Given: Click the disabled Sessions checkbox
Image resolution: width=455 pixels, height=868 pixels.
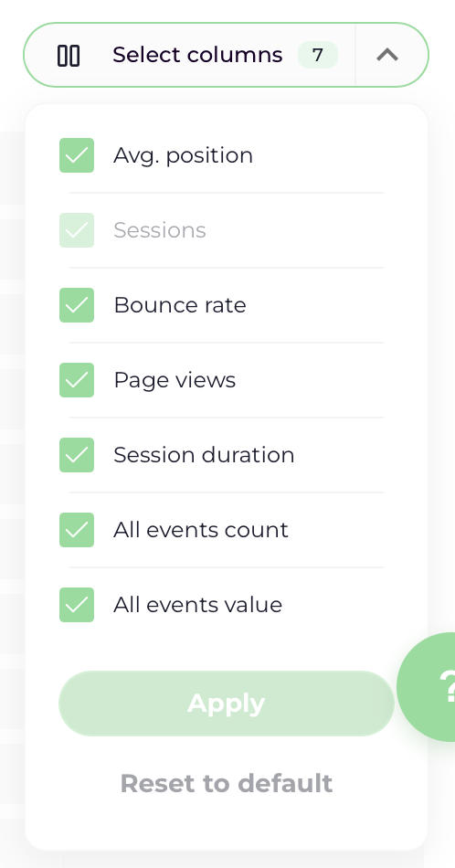Looking at the screenshot, I should [x=77, y=230].
